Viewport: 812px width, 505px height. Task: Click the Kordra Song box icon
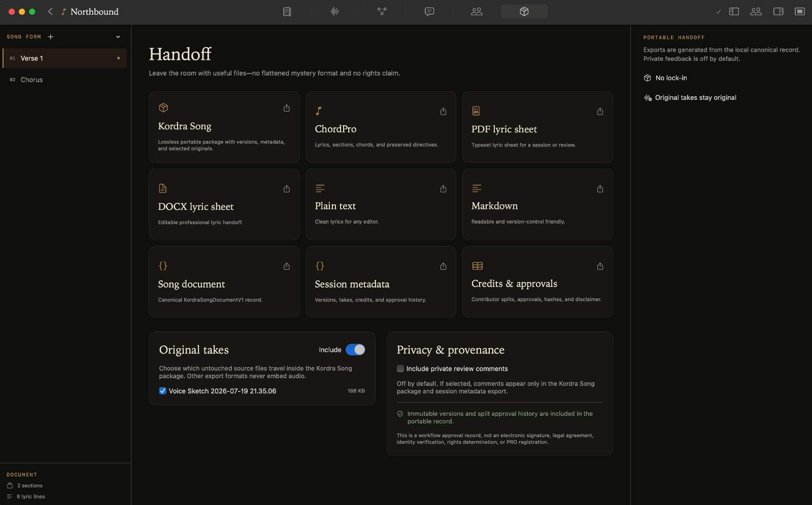163,107
